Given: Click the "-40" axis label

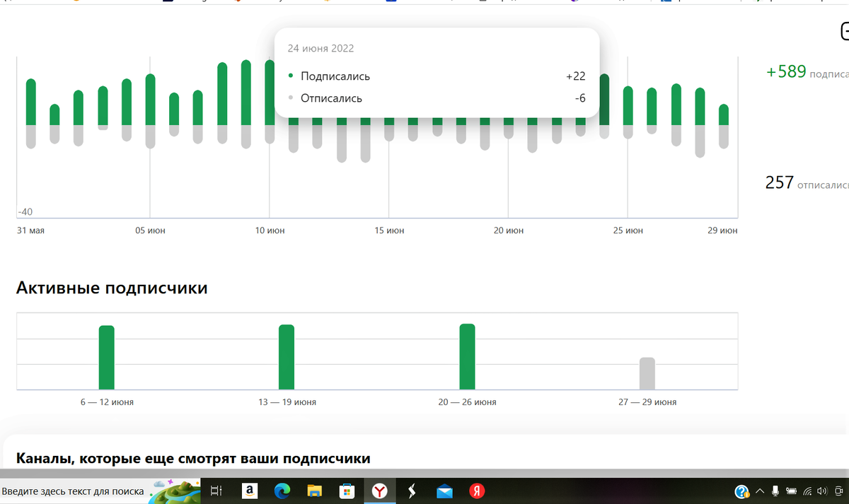Looking at the screenshot, I should click(25, 212).
